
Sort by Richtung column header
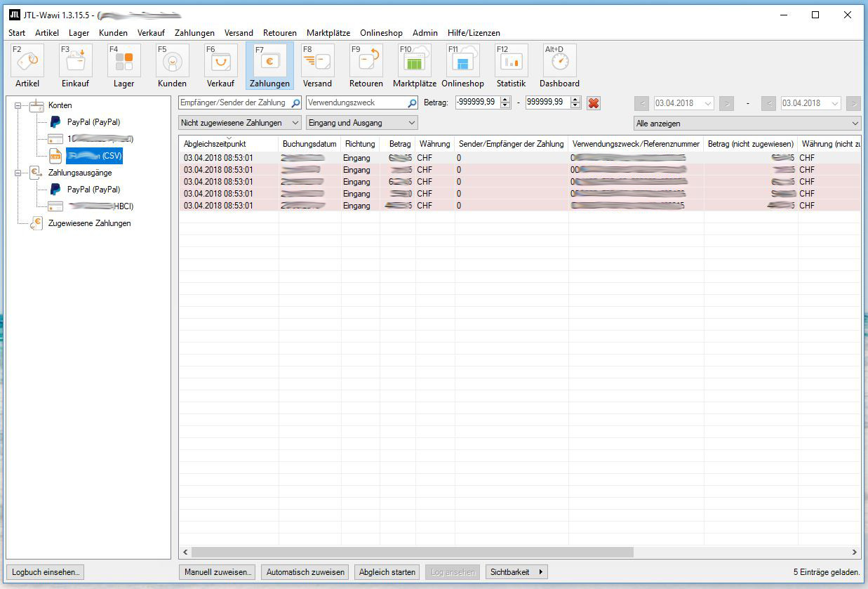(360, 144)
